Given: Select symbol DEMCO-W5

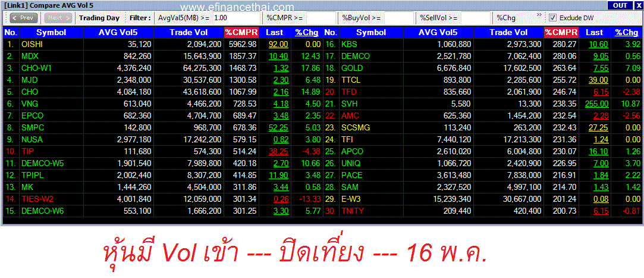Looking at the screenshot, I should coord(42,164).
